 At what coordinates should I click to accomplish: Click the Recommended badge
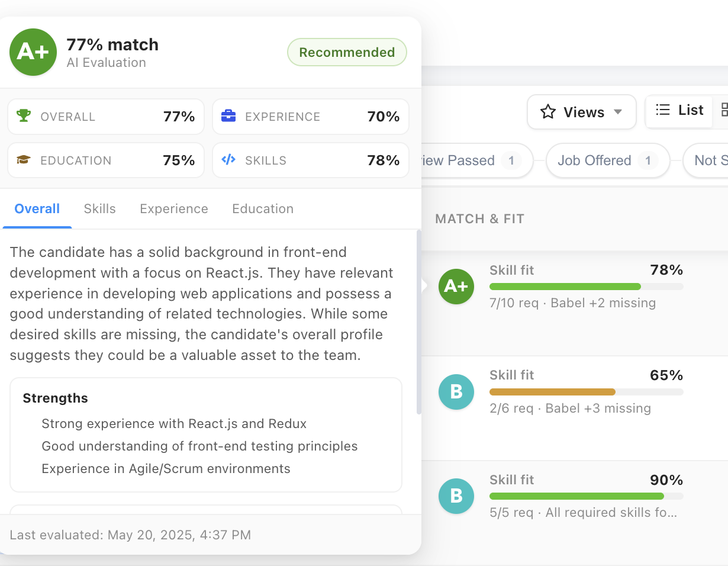tap(347, 52)
